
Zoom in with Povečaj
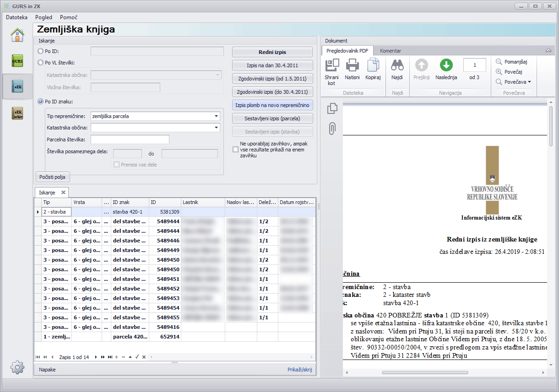click(x=509, y=72)
